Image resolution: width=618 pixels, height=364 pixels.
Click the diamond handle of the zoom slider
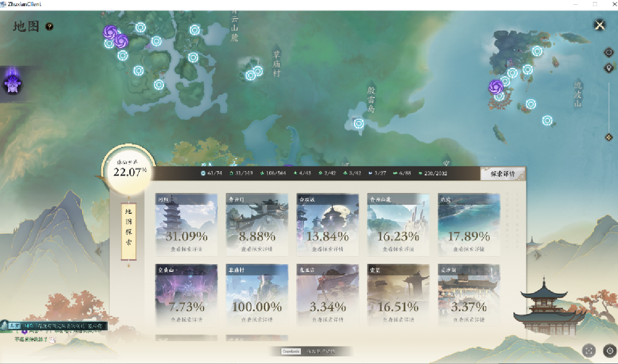(x=608, y=137)
